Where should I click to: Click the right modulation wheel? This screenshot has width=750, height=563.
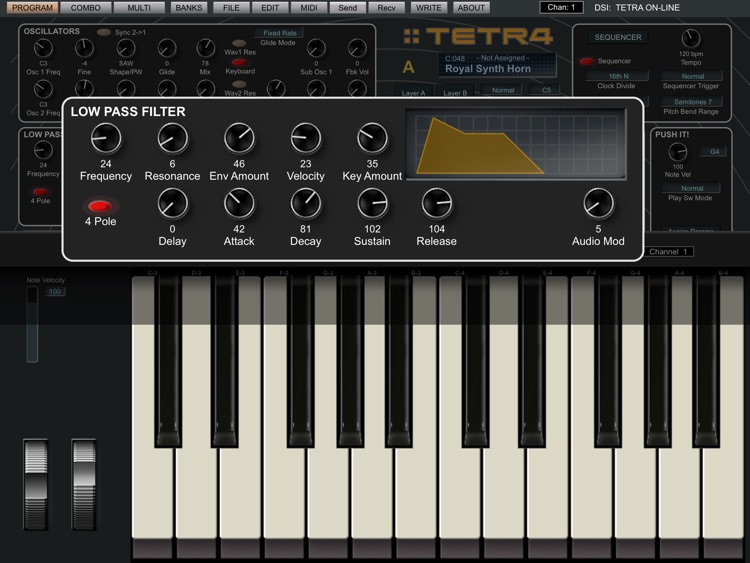click(x=84, y=484)
